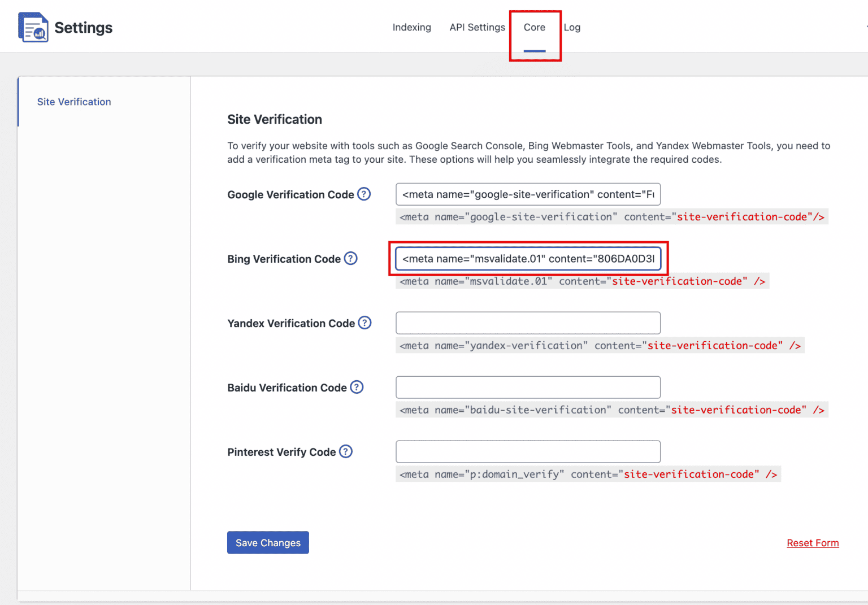Click the empty Yandex Verification Code field
This screenshot has width=868, height=605.
(528, 323)
